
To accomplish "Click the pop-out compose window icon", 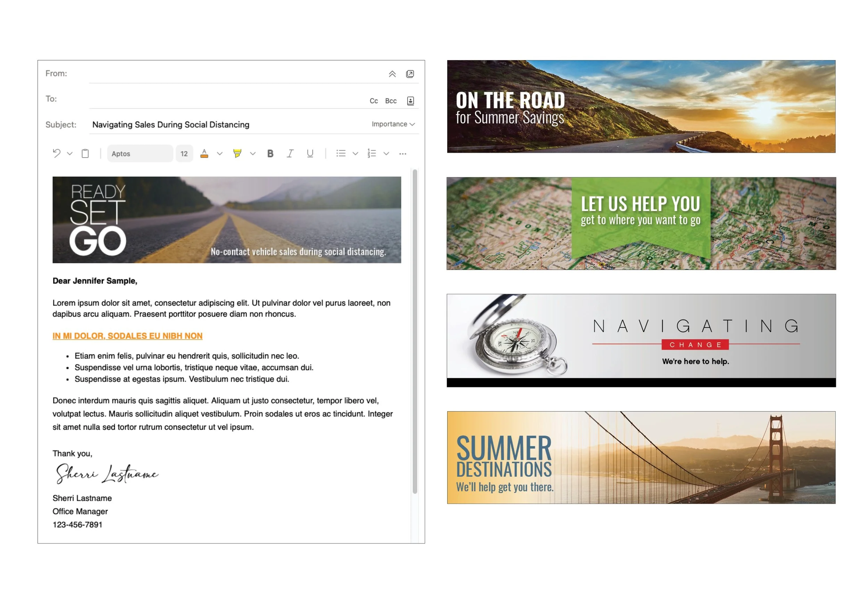I will [410, 74].
